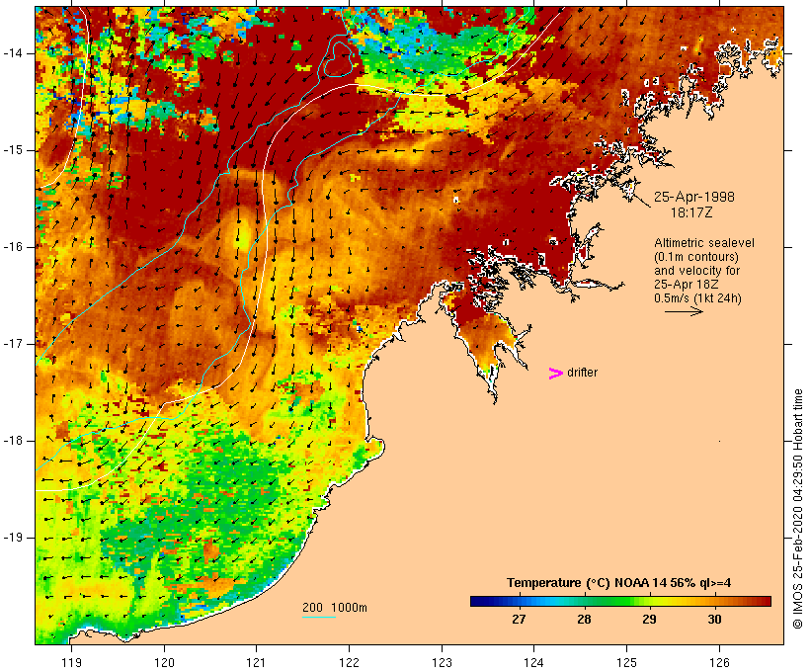
Task: Click the magenta drifter marker symbol
Action: (x=555, y=374)
